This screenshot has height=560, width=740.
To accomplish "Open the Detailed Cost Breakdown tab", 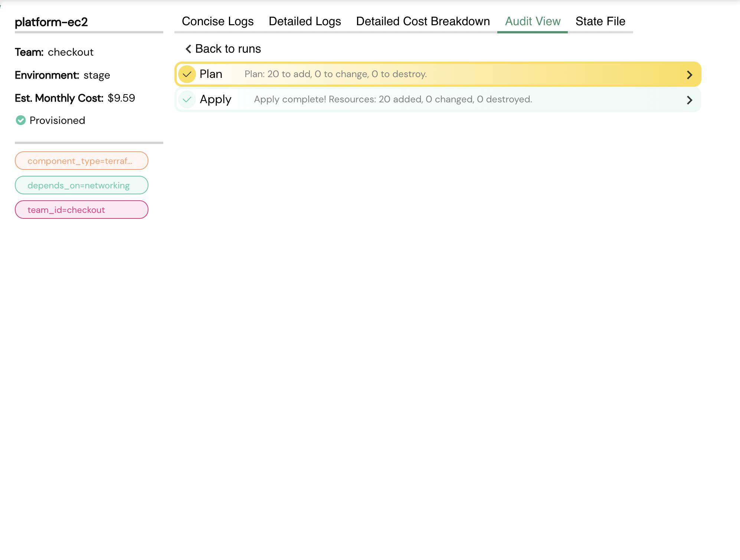I will 423,22.
